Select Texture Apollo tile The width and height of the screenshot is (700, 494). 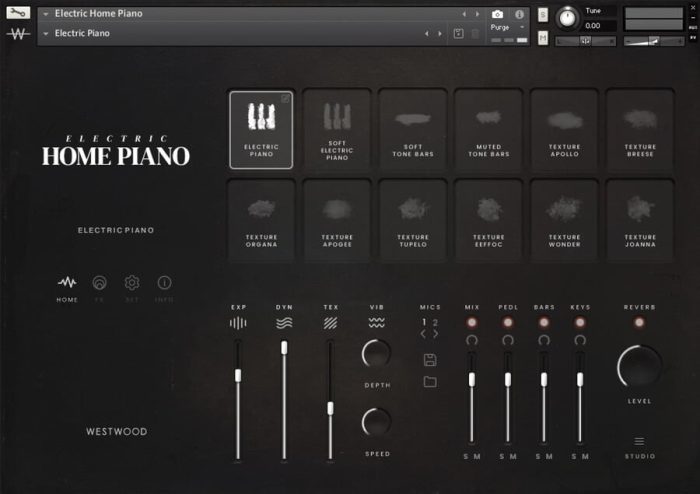(565, 130)
